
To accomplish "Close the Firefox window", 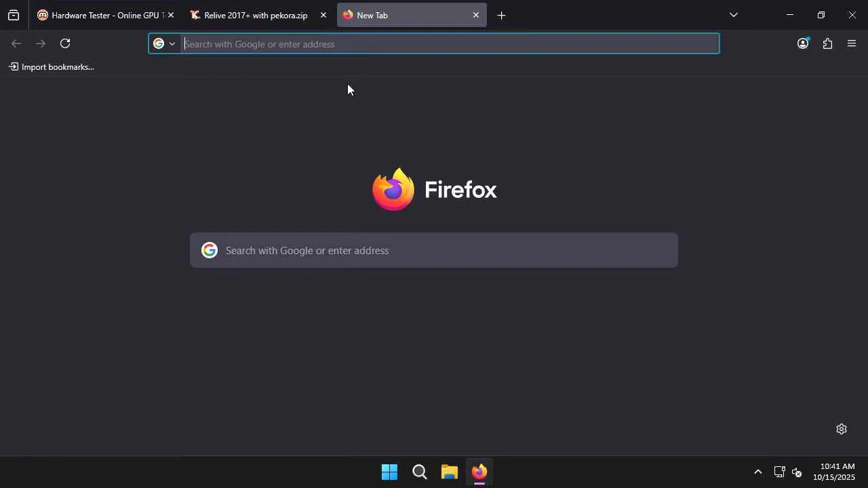I will pos(852,15).
